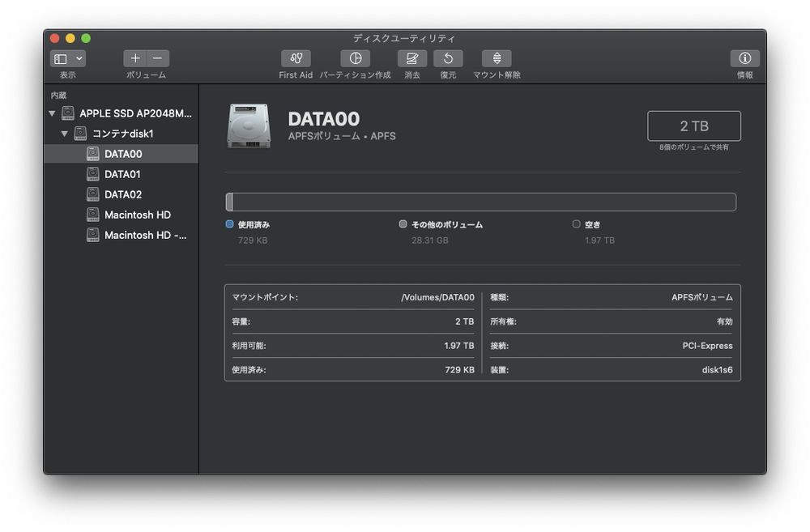The image size is (810, 532).
Task: Click the blue 使用済み legend swatch
Action: [x=230, y=224]
